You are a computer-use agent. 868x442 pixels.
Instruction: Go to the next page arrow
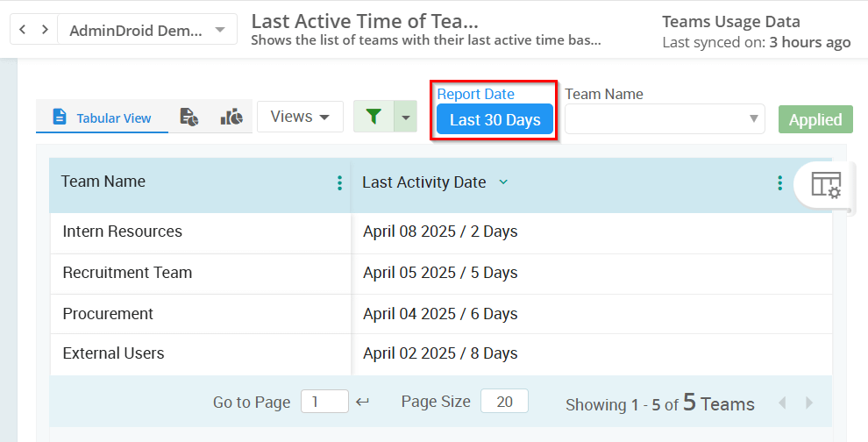point(809,403)
